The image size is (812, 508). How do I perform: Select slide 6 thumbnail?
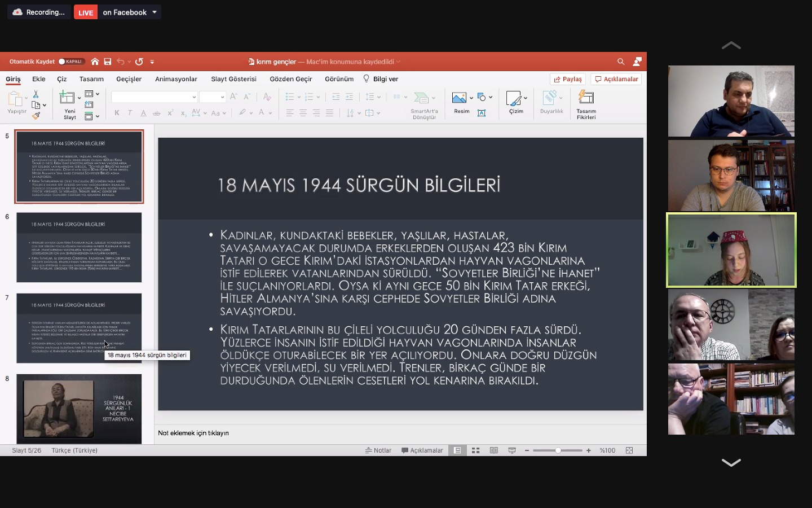(x=79, y=247)
